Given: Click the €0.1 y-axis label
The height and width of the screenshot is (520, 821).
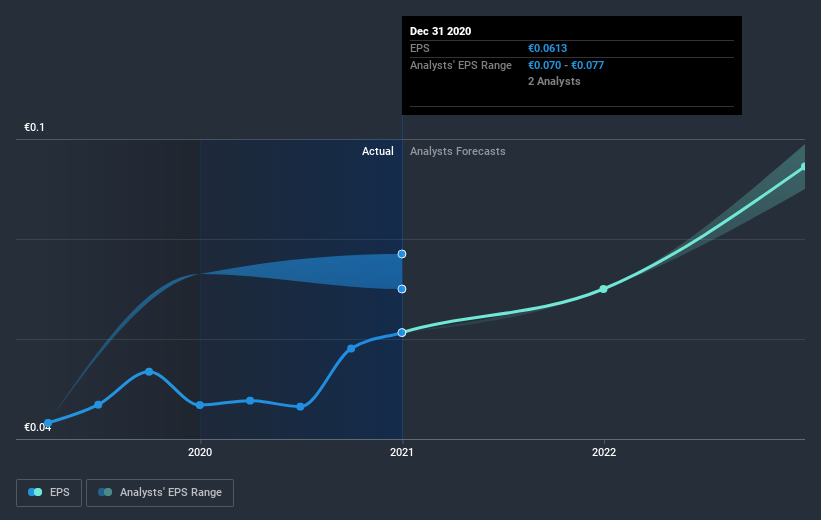Looking at the screenshot, I should click(x=35, y=127).
